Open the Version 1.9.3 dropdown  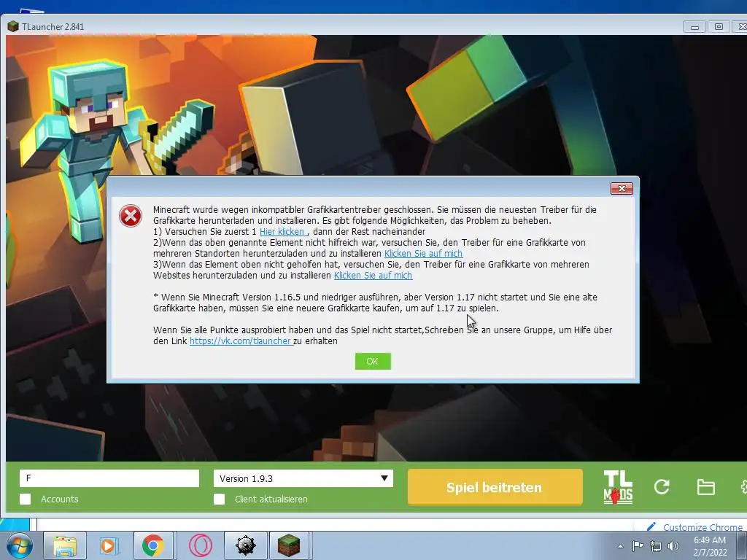303,478
